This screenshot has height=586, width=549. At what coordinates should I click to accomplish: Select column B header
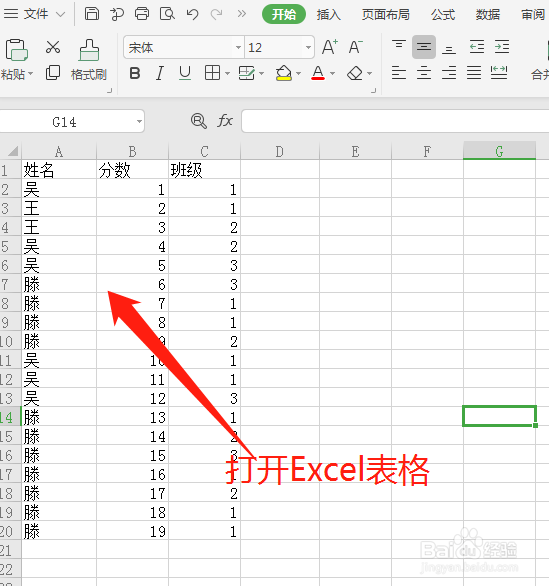point(132,151)
